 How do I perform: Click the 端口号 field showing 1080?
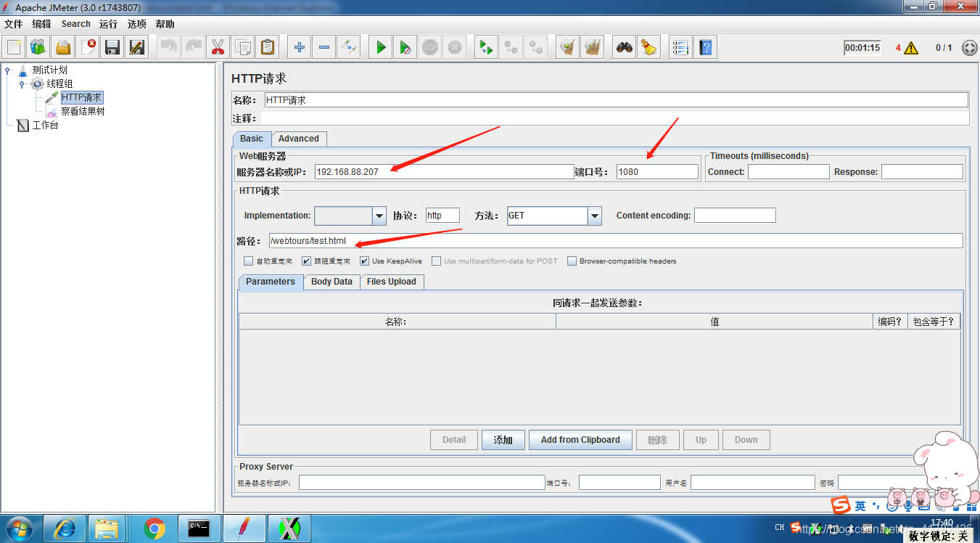[657, 172]
